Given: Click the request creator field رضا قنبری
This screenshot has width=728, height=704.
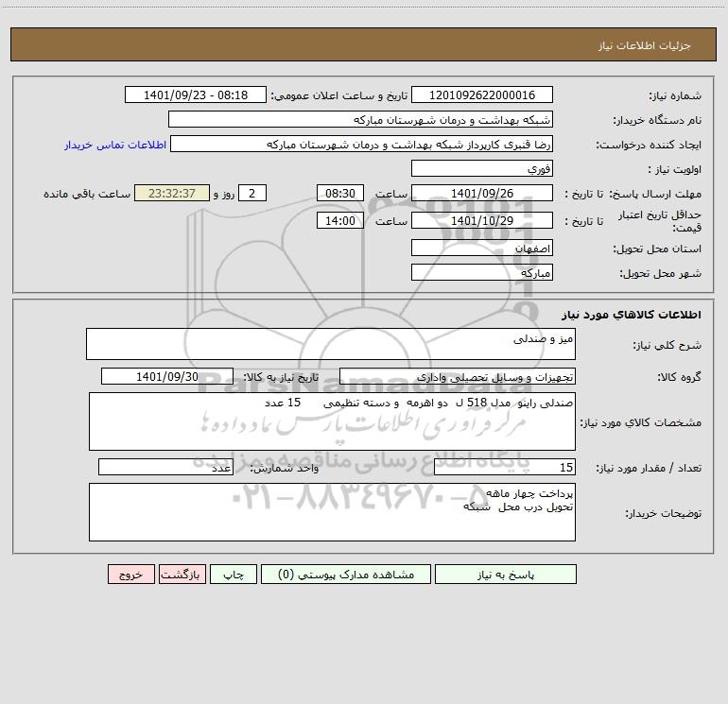Looking at the screenshot, I should [x=361, y=144].
